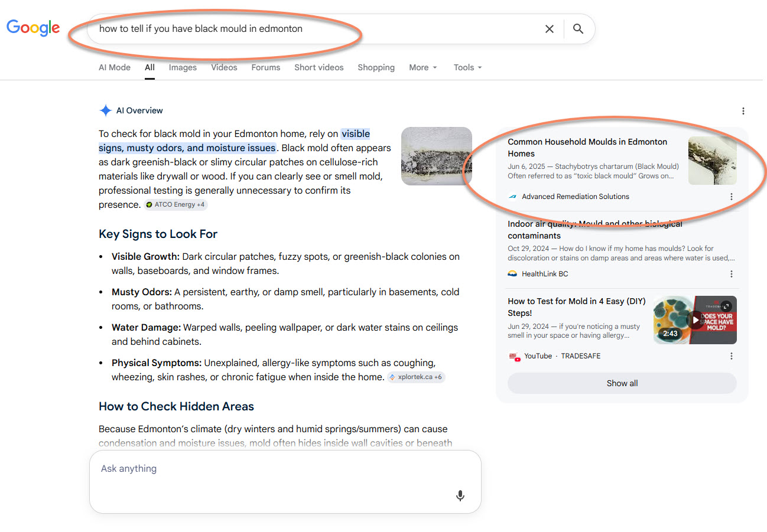Viewport: 767px width, 532px height.
Task: Click the YouTube source favicon
Action: pos(513,356)
